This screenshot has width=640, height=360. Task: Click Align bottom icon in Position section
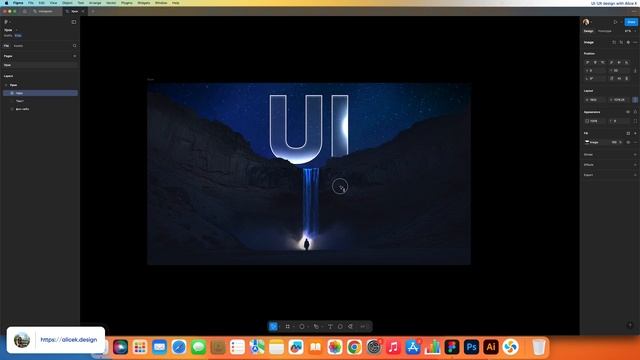627,62
